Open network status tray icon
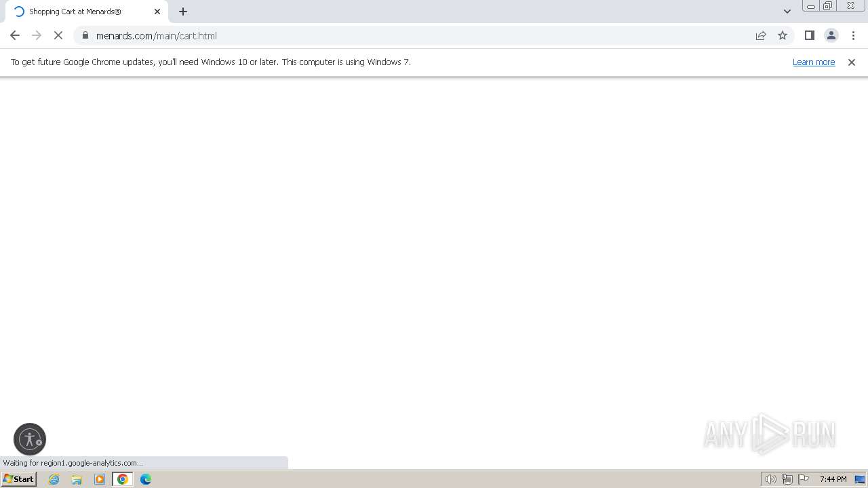The height and width of the screenshot is (488, 868). (x=787, y=479)
